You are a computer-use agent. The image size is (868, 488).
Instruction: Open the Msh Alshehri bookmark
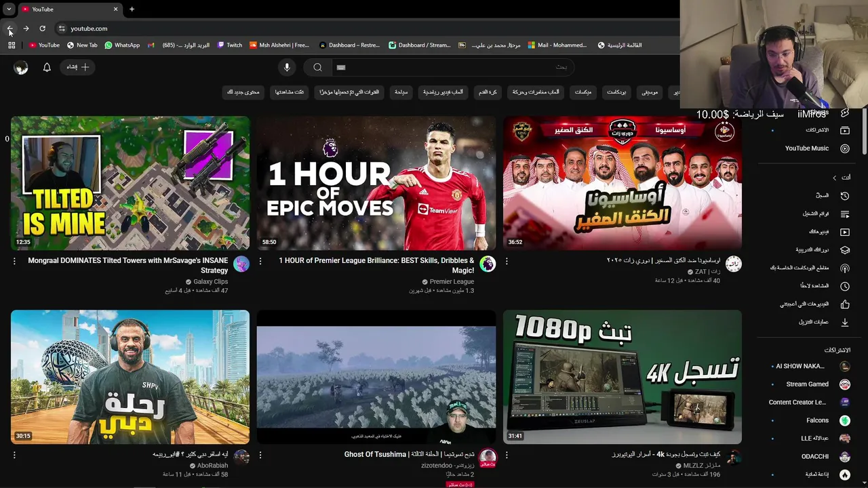(279, 45)
